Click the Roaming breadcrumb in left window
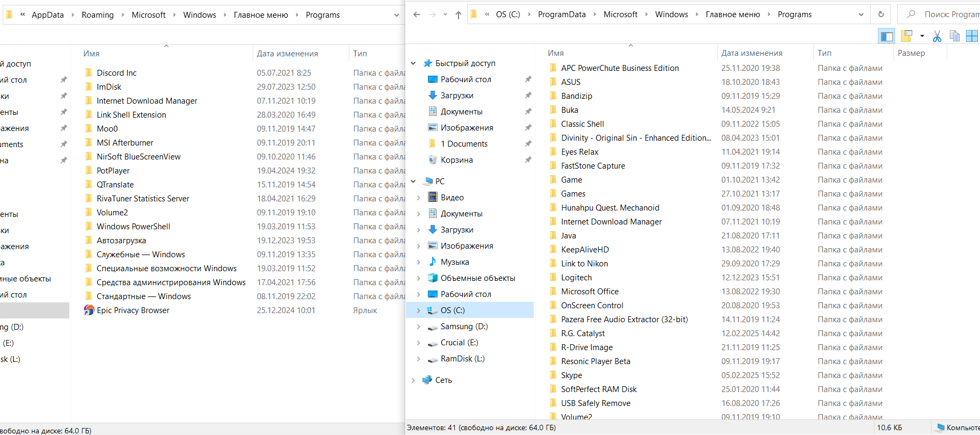This screenshot has height=435, width=980. 98,15
